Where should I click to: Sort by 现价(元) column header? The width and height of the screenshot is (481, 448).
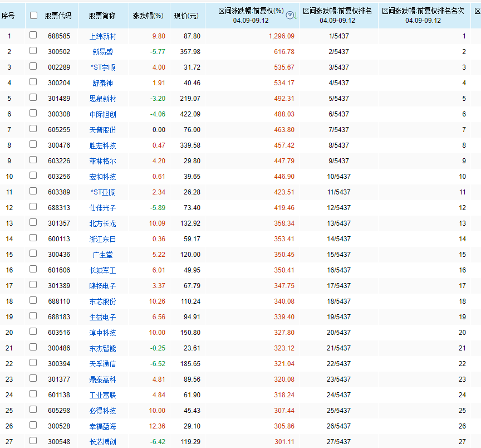point(186,16)
